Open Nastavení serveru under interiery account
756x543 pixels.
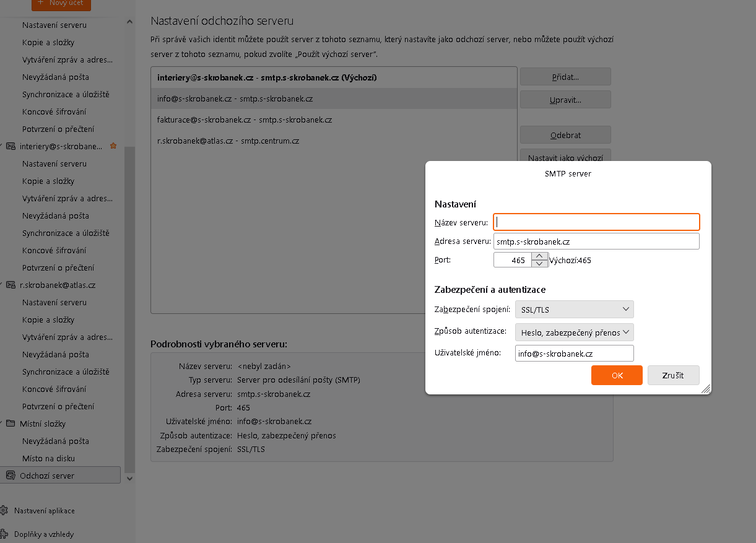point(54,163)
